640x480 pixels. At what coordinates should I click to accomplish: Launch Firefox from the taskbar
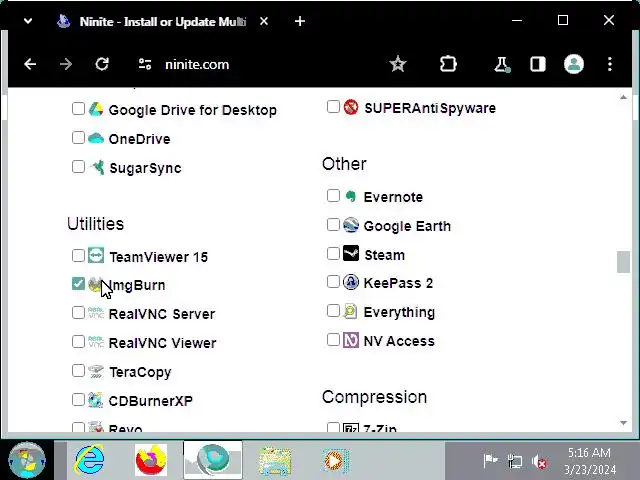point(151,460)
